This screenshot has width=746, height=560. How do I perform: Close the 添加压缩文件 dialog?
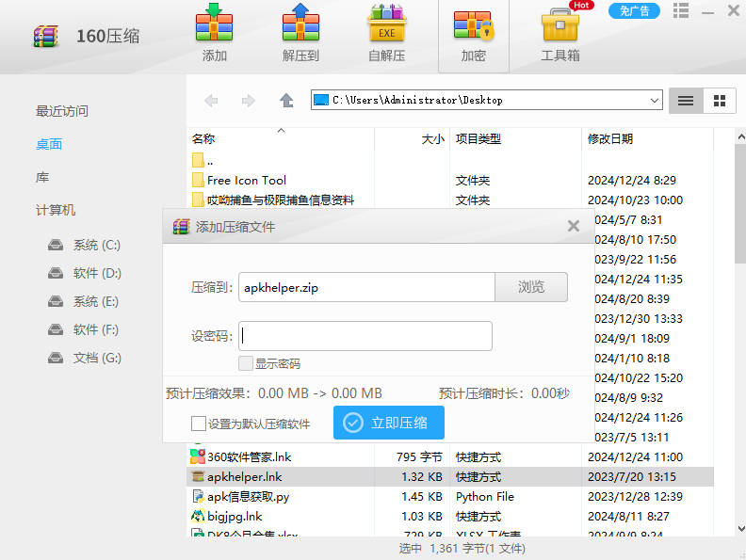574,226
